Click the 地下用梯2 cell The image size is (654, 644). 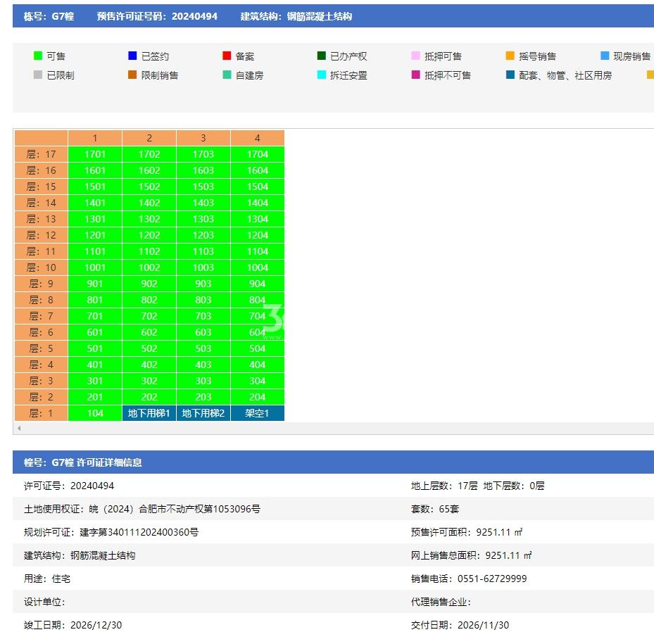(203, 413)
